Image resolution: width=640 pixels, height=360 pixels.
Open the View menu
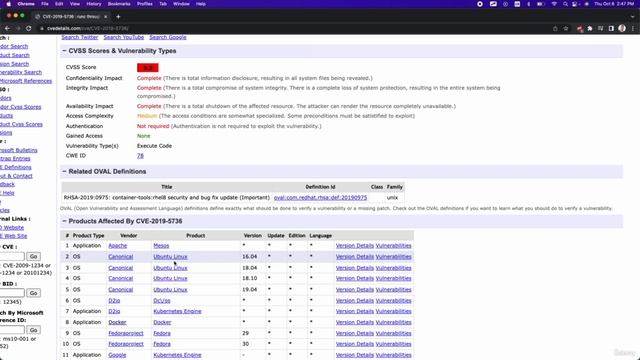click(75, 4)
